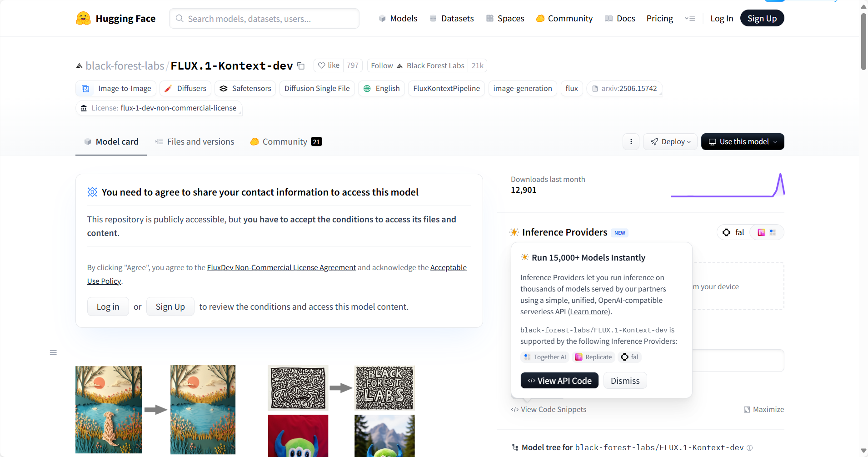Open View Code Snippets
Viewport: 868px width, 457px height.
pyautogui.click(x=549, y=410)
